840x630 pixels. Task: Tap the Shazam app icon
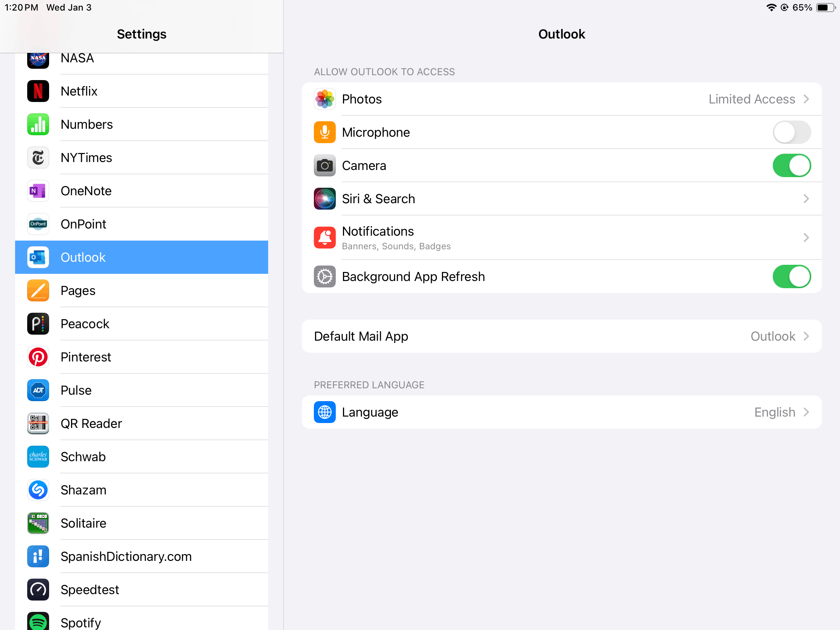38,490
